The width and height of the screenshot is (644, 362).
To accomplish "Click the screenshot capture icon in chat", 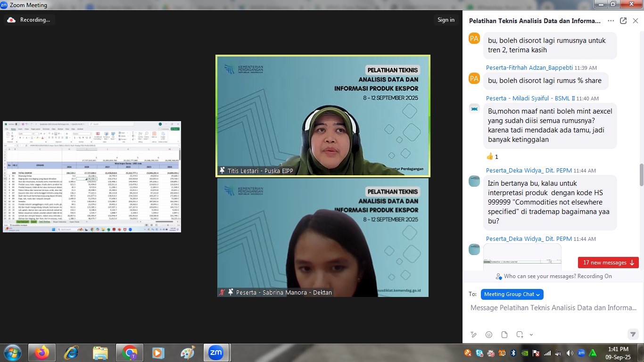I will coord(520,335).
